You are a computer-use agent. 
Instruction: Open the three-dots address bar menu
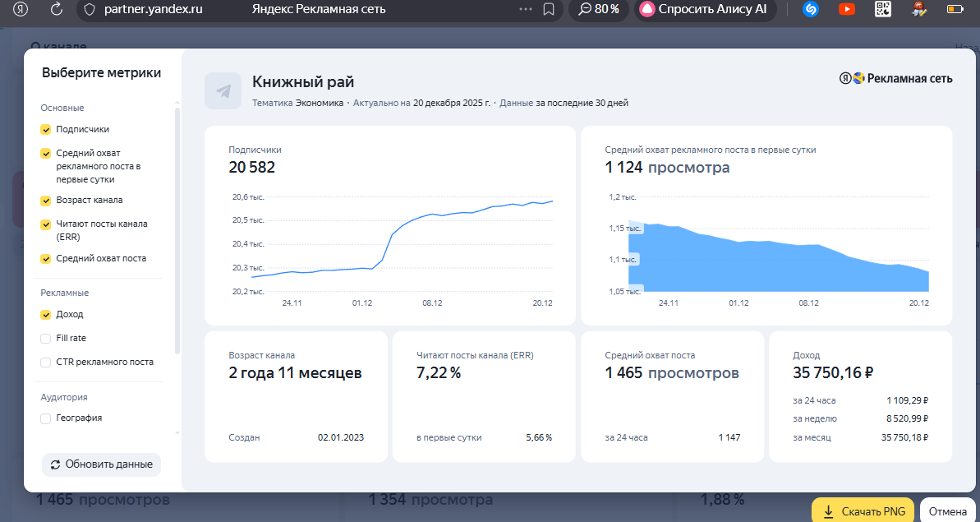[526, 10]
